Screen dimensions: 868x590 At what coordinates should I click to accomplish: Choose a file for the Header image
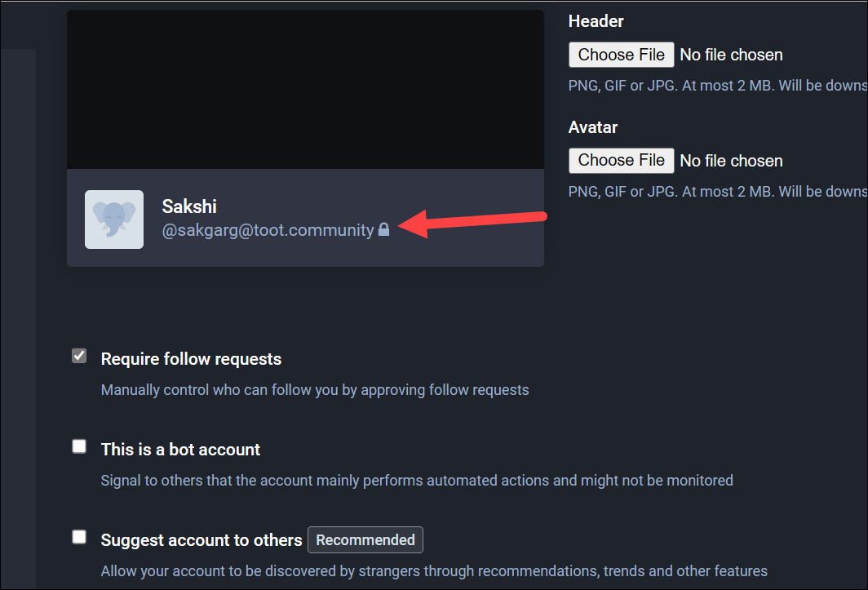[621, 55]
